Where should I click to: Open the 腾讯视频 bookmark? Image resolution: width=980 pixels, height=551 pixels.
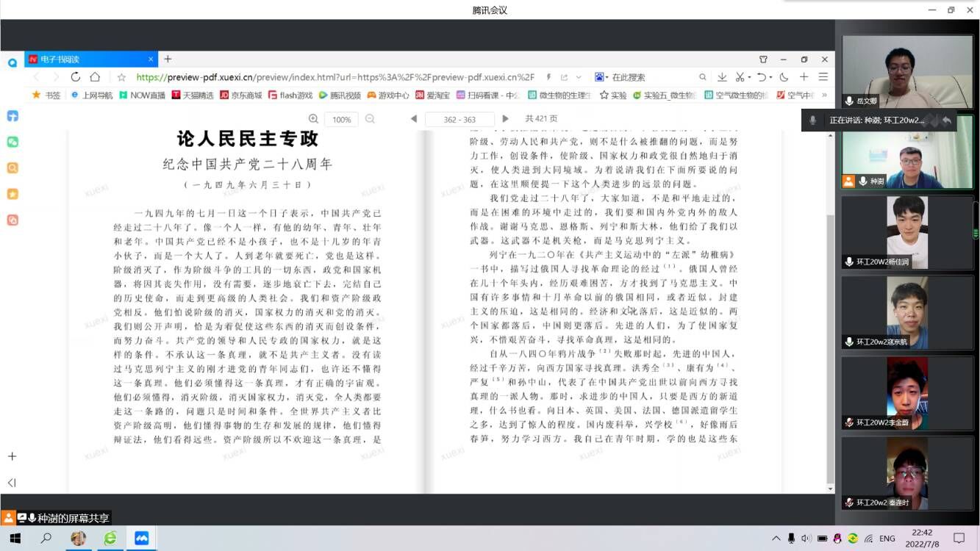(x=339, y=96)
